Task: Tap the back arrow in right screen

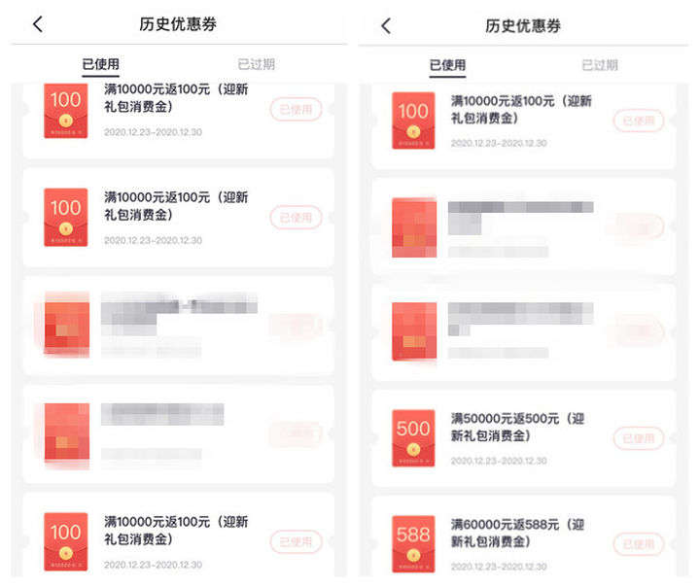Action: [386, 26]
